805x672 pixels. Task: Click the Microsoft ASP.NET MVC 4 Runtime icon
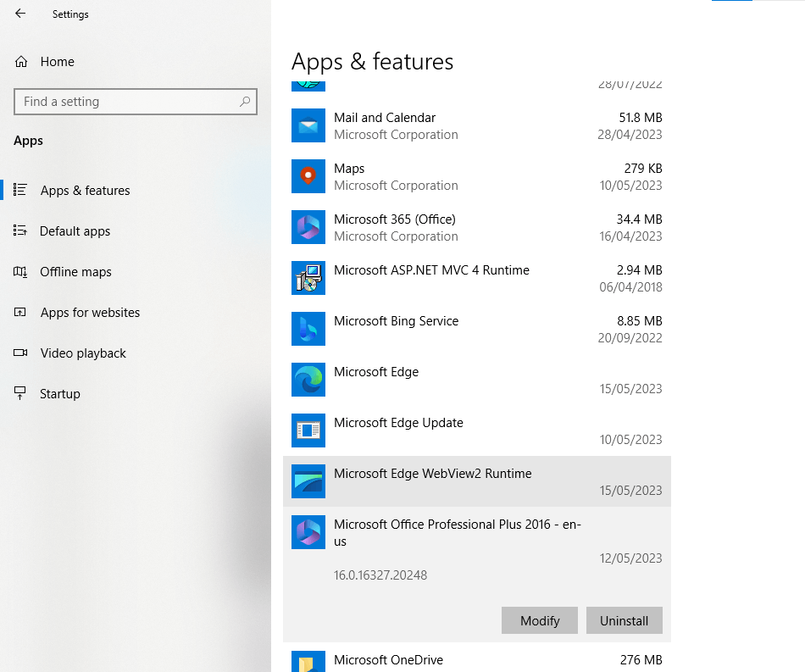pyautogui.click(x=308, y=278)
